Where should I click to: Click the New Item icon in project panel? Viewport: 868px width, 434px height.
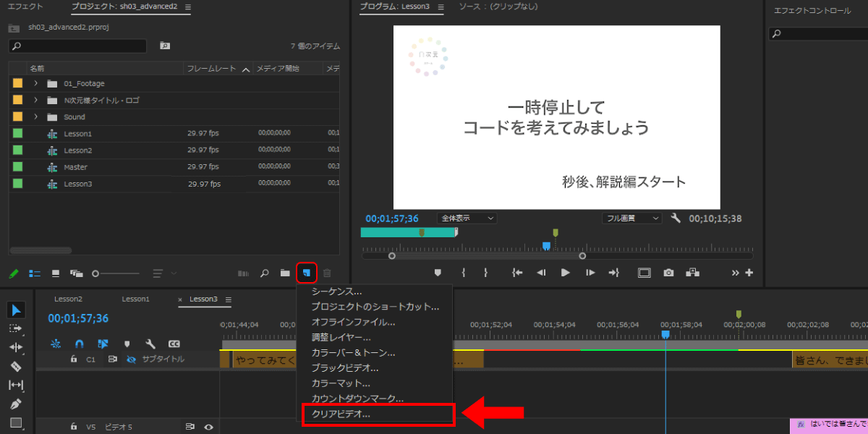click(307, 273)
